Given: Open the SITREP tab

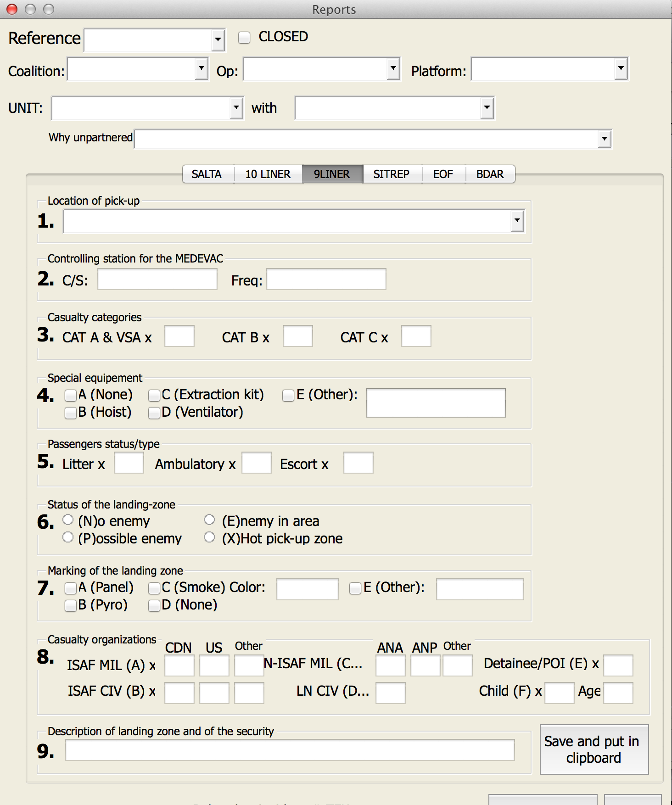Looking at the screenshot, I should (392, 174).
